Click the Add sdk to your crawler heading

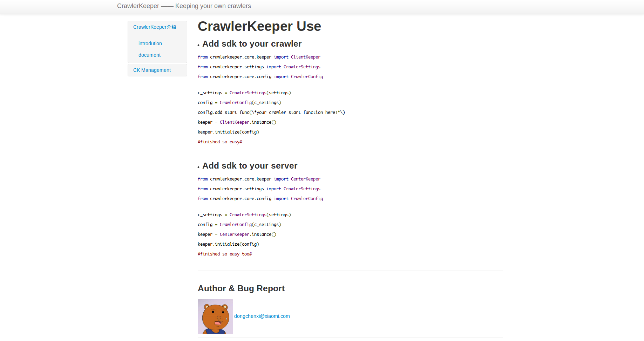tap(252, 44)
